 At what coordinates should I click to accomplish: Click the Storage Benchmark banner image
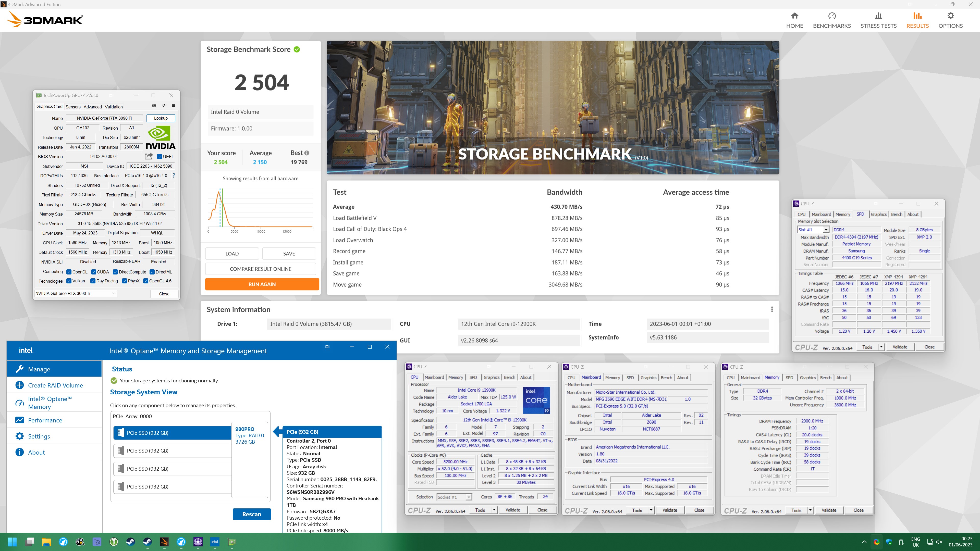click(553, 108)
